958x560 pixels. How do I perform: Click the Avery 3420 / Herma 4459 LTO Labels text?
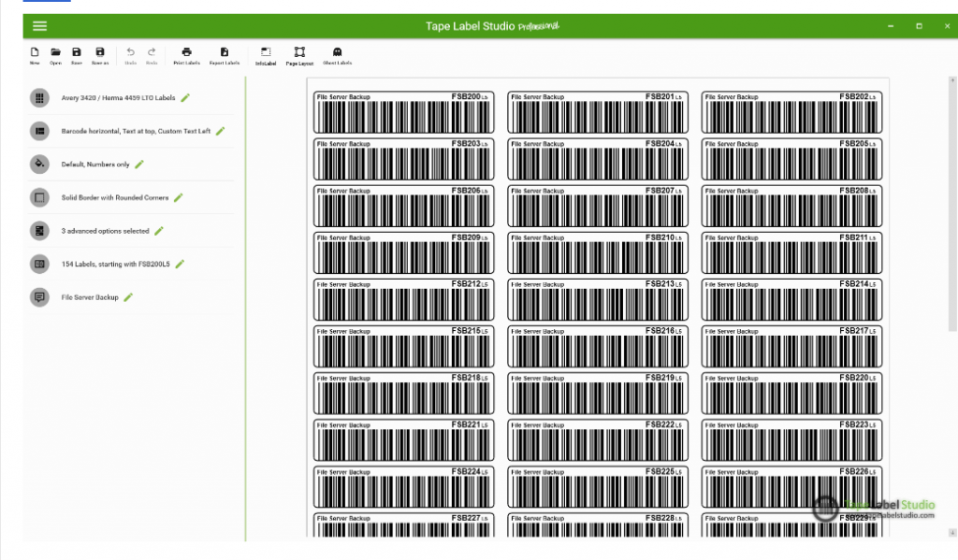tap(118, 98)
